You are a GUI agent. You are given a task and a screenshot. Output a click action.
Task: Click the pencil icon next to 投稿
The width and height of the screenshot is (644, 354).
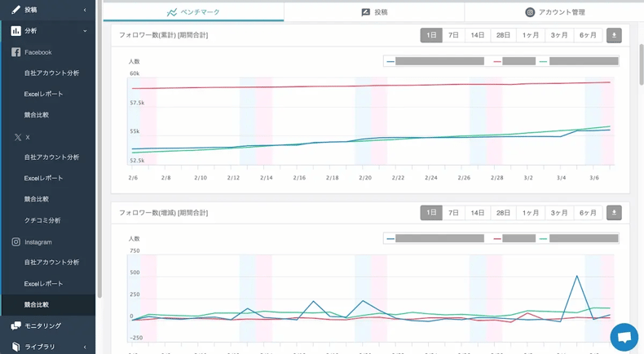[15, 10]
